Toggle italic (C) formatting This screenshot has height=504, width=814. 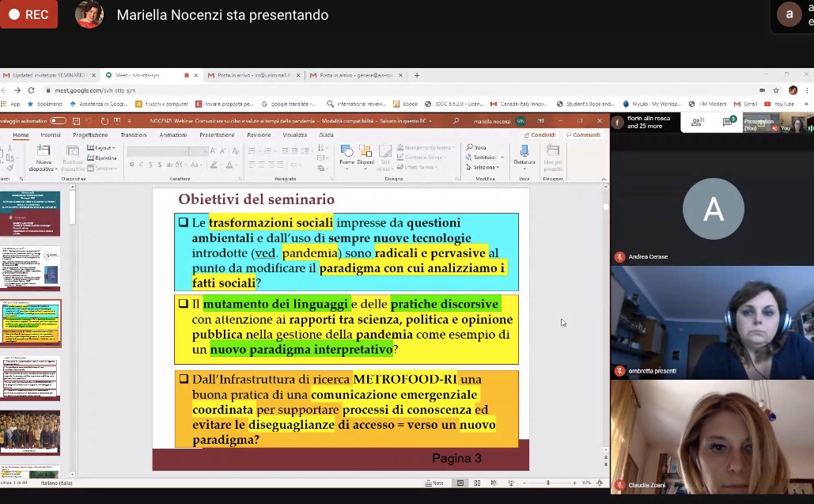[141, 165]
